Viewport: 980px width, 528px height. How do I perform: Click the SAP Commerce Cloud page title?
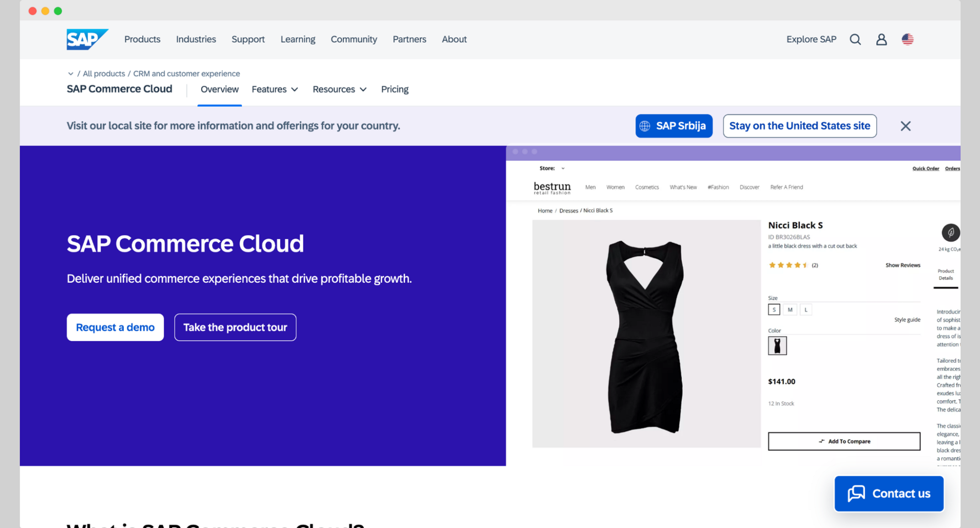click(185, 244)
